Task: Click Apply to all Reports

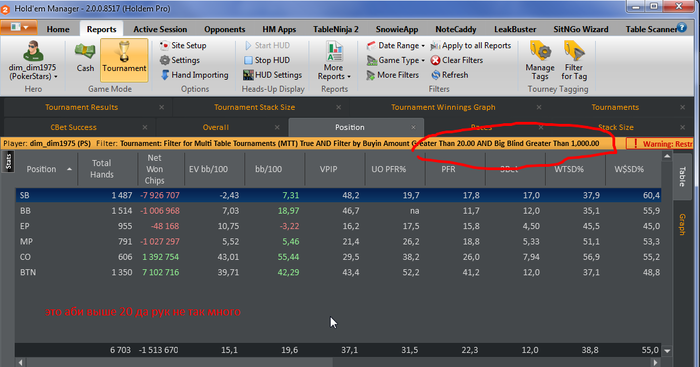Action: coord(471,45)
